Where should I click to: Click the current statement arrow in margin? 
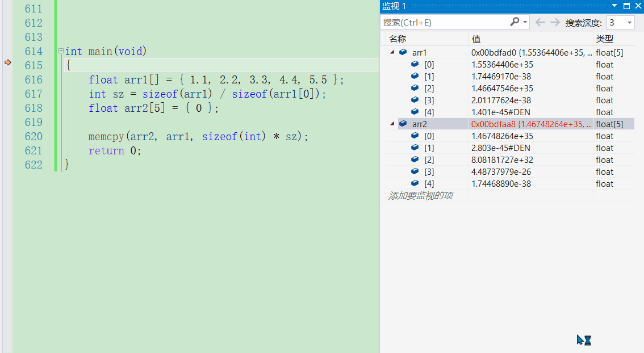[7, 62]
